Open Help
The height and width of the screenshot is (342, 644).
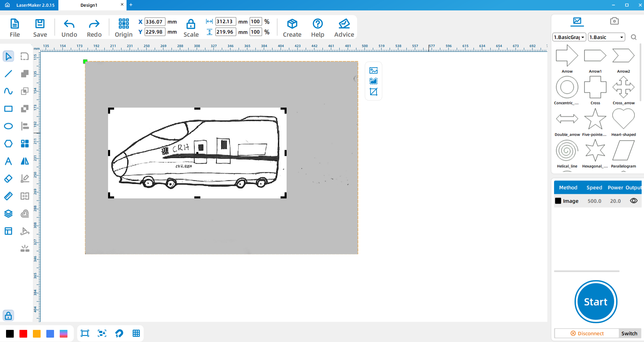point(317,28)
